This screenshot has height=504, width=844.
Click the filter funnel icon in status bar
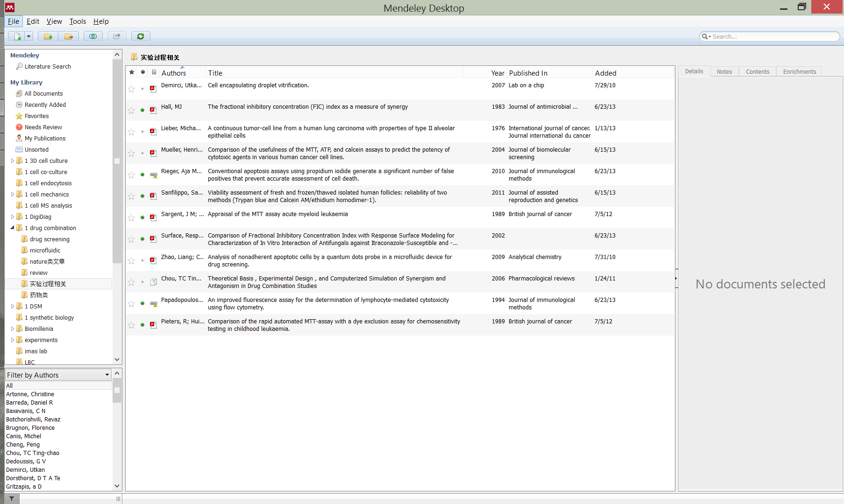click(12, 499)
